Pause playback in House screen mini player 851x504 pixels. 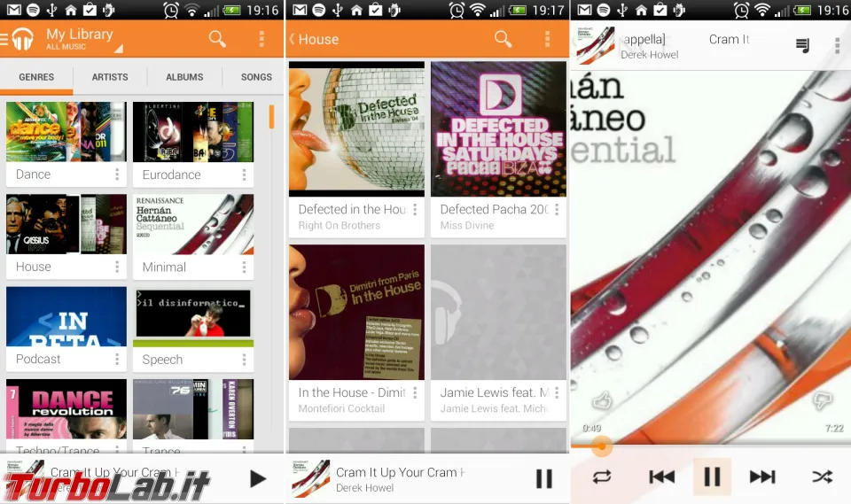pyautogui.click(x=543, y=478)
